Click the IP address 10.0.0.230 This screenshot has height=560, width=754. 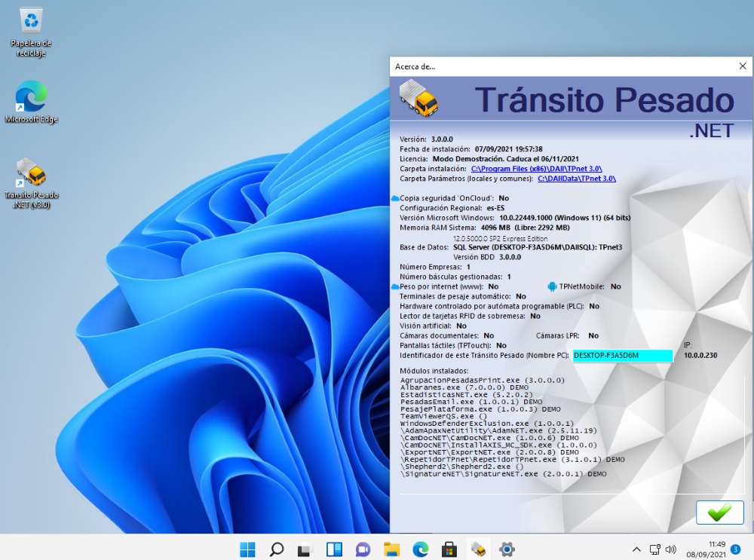tap(700, 355)
